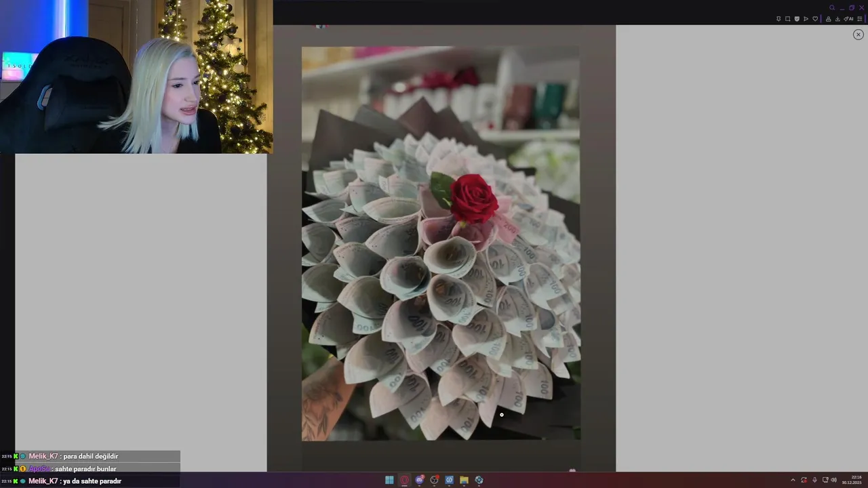
Task: Open the clock showing 22:16
Action: coord(852,480)
